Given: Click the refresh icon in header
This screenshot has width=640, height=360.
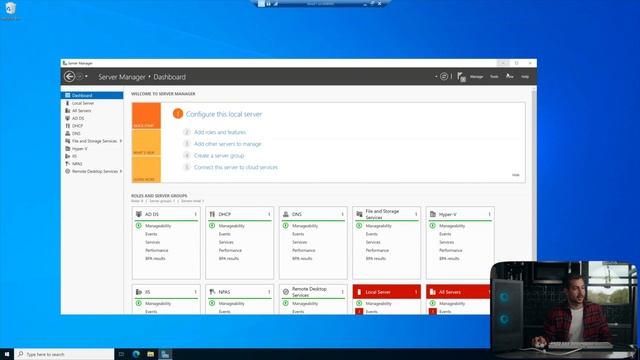Looking at the screenshot, I should click(x=444, y=76).
